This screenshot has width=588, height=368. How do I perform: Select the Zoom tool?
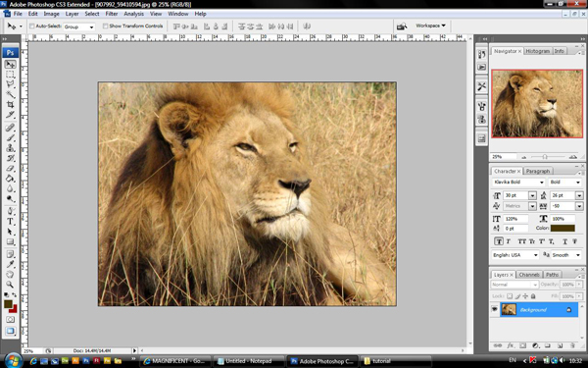(x=10, y=285)
